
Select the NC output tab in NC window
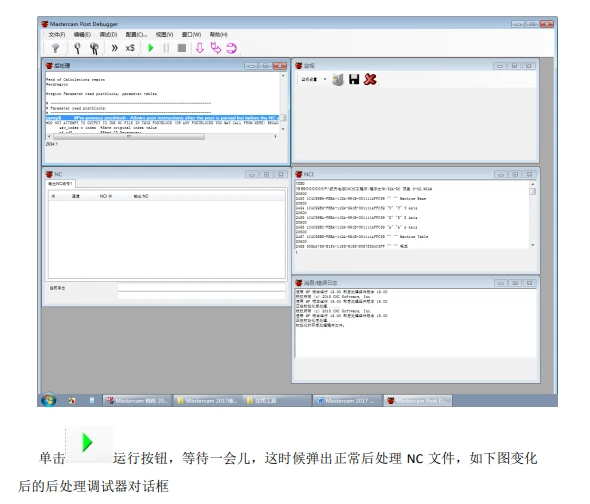click(x=60, y=184)
